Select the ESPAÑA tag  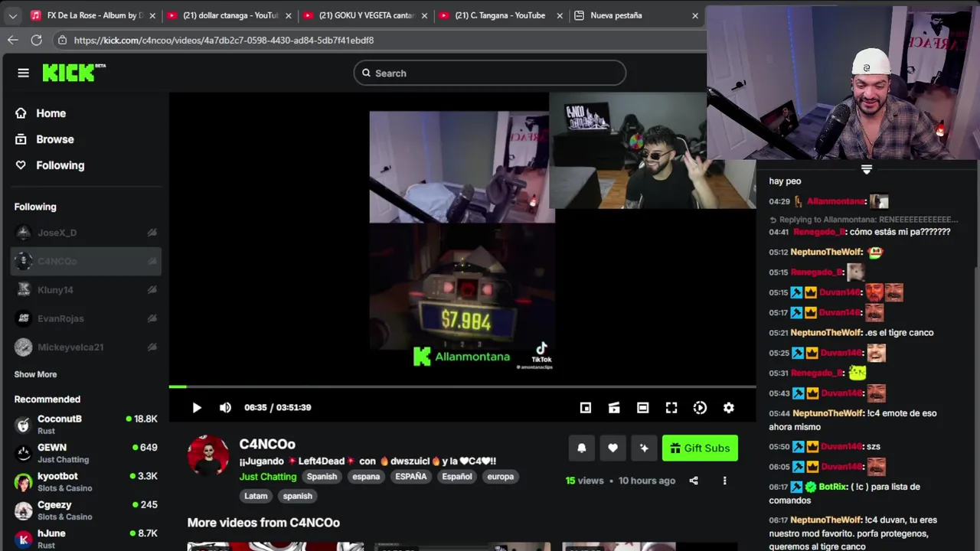411,477
